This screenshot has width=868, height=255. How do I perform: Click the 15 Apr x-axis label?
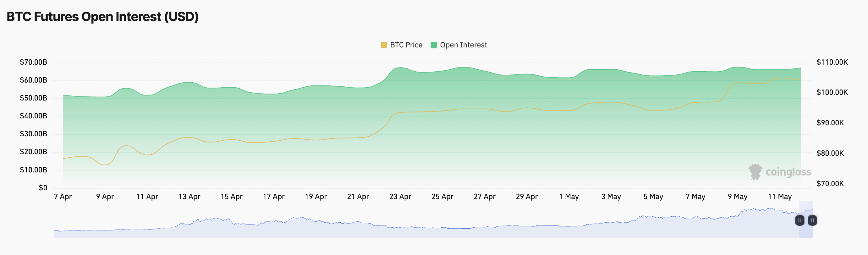pyautogui.click(x=232, y=196)
